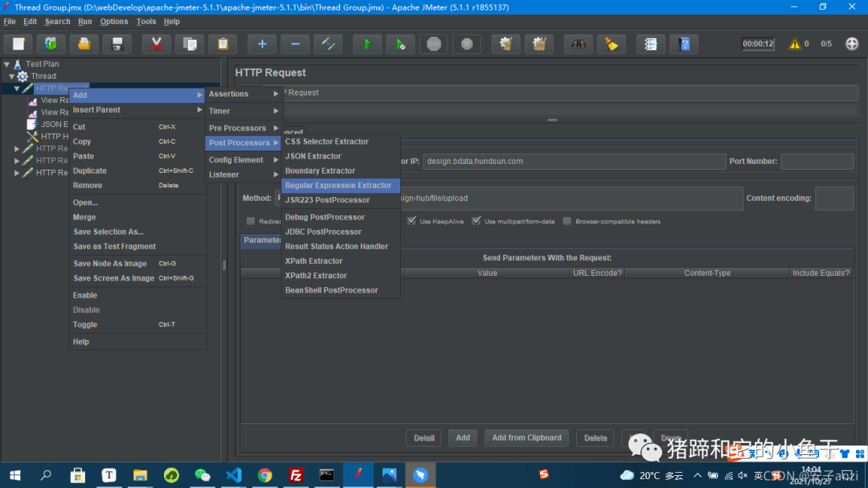Open function helper dialog icon
868x488 pixels.
[x=650, y=43]
